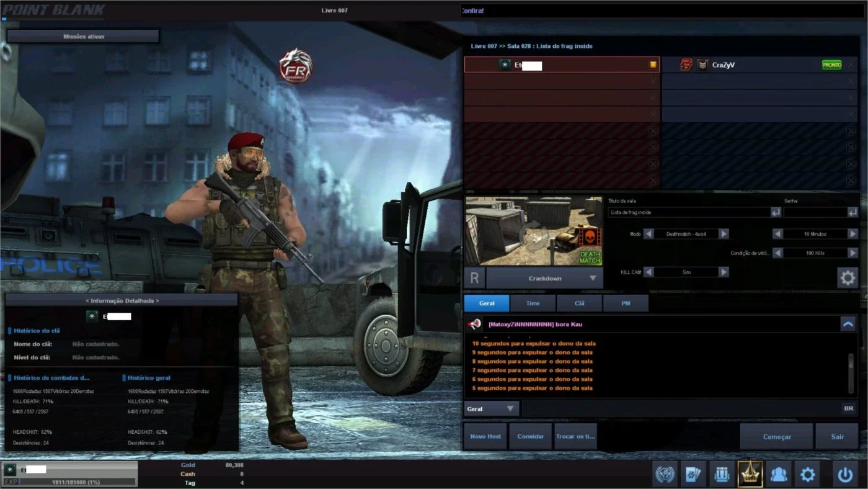Open the Crackdown map dropdown
The height and width of the screenshot is (489, 868).
point(545,278)
